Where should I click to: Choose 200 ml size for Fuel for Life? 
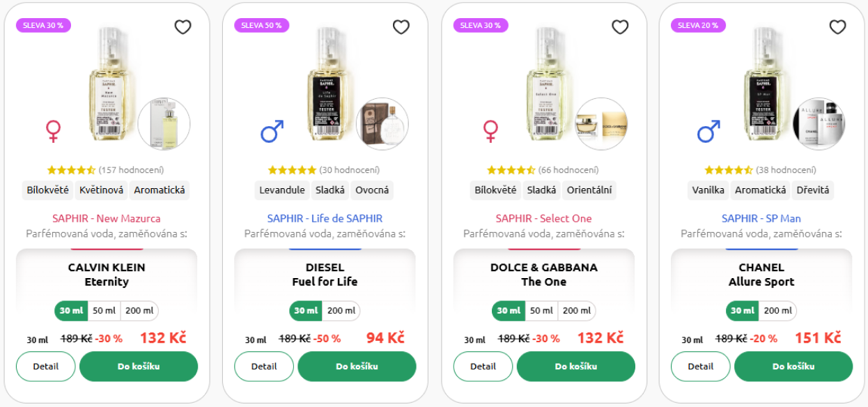(x=341, y=311)
